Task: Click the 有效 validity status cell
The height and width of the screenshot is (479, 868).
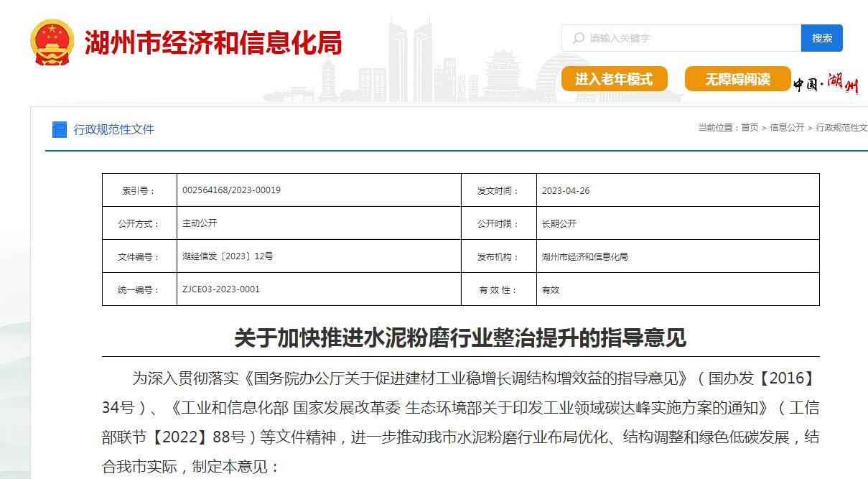Action: click(549, 289)
